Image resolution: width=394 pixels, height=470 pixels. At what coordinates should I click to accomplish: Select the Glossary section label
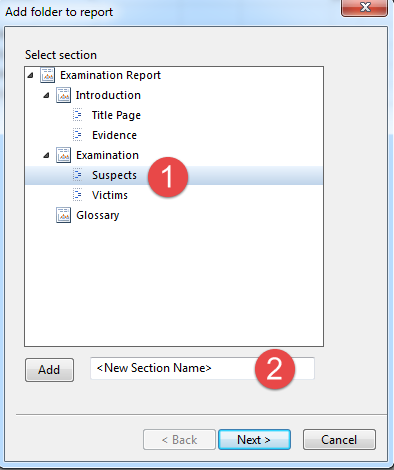pos(98,215)
